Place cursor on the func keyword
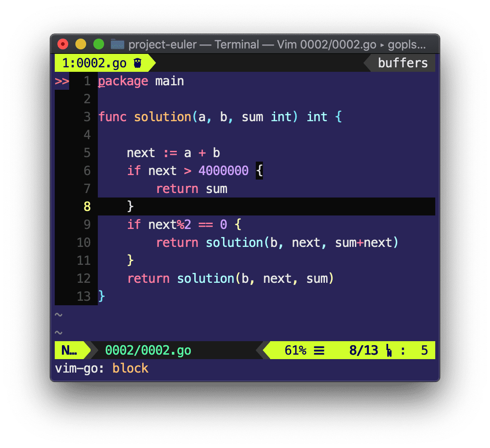 click(x=113, y=117)
